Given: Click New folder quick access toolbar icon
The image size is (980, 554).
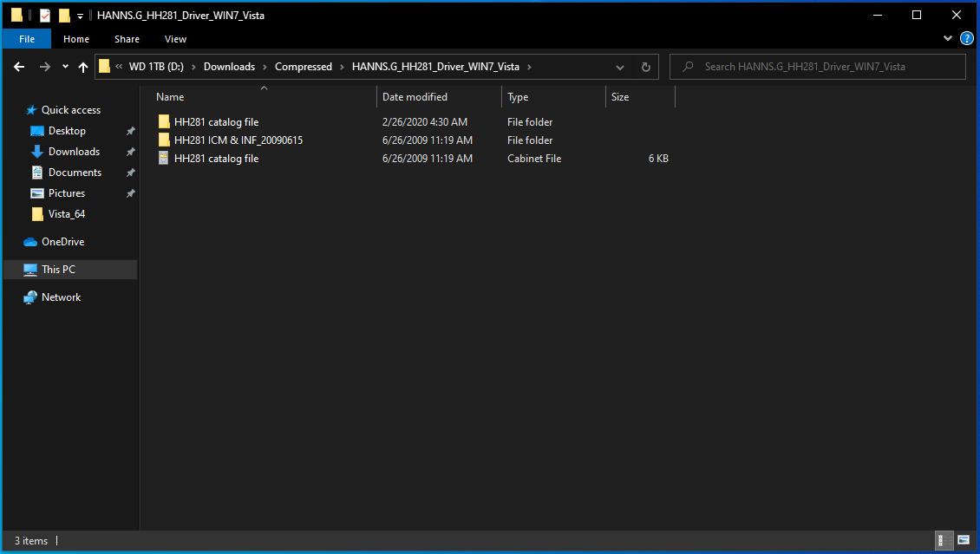Looking at the screenshot, I should coord(64,15).
